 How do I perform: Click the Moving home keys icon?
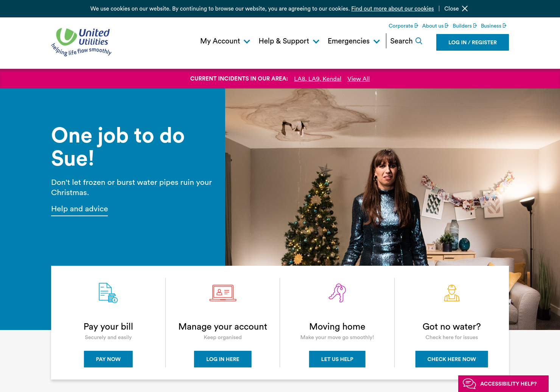tap(337, 293)
